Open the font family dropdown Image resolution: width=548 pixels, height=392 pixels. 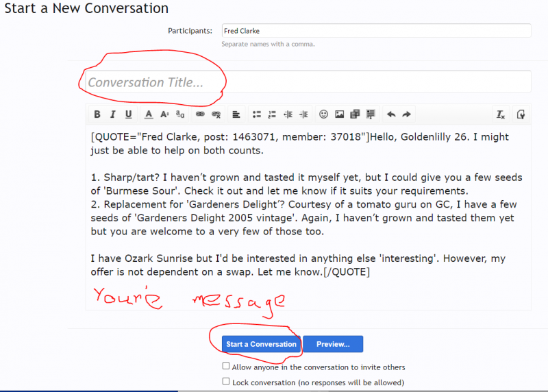tap(180, 114)
